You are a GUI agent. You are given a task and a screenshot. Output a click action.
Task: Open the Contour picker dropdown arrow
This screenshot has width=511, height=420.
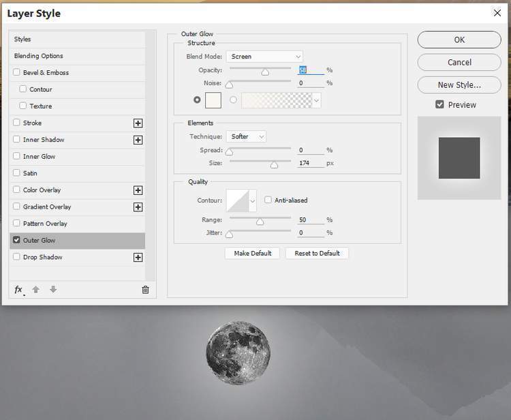click(x=253, y=201)
